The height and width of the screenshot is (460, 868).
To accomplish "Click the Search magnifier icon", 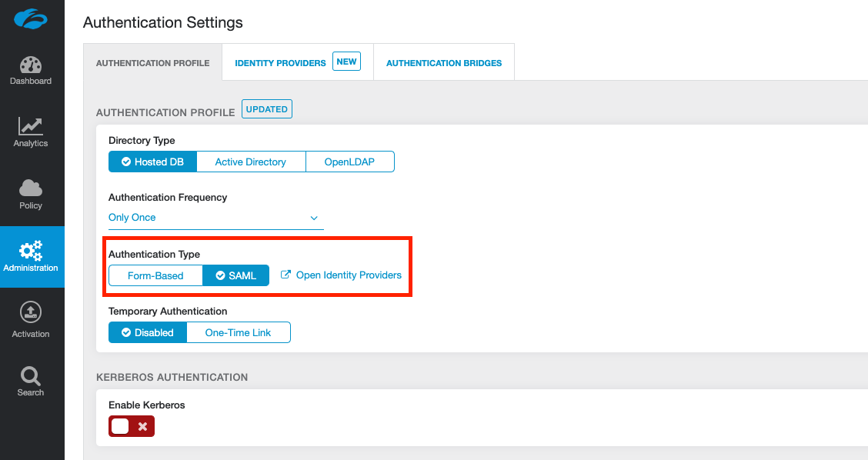I will (x=31, y=375).
